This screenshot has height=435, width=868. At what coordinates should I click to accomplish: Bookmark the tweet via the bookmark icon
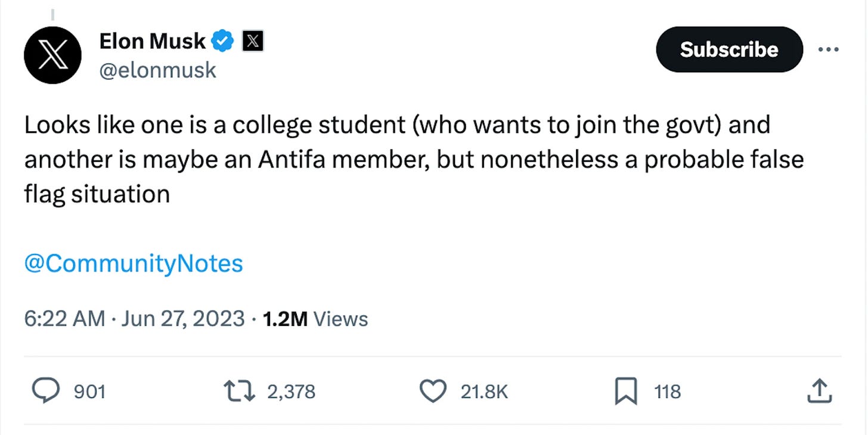[x=625, y=392]
